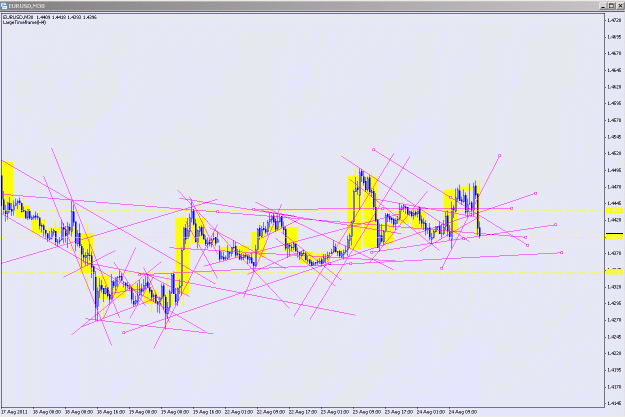Click the 1.4145 price scale label
Screen dimensions: 625x417
(614, 403)
